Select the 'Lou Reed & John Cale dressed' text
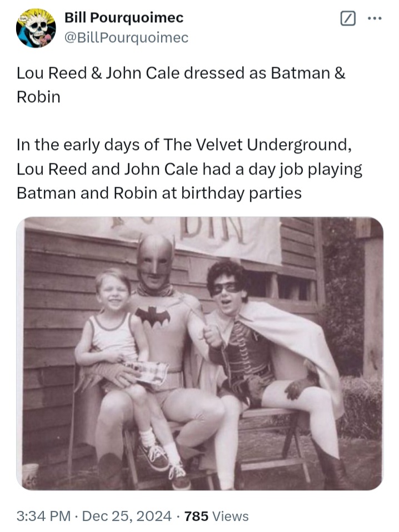399x532 pixels. [131, 73]
